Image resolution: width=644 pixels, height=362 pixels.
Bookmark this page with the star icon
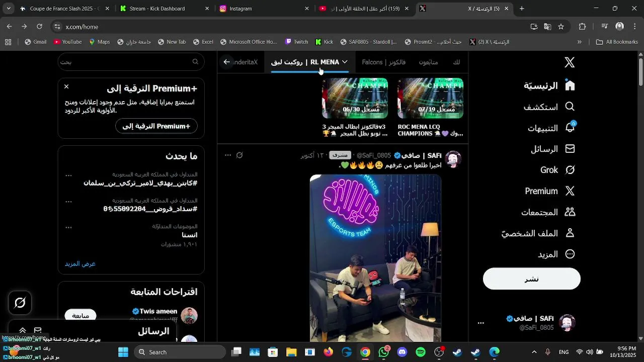561,26
